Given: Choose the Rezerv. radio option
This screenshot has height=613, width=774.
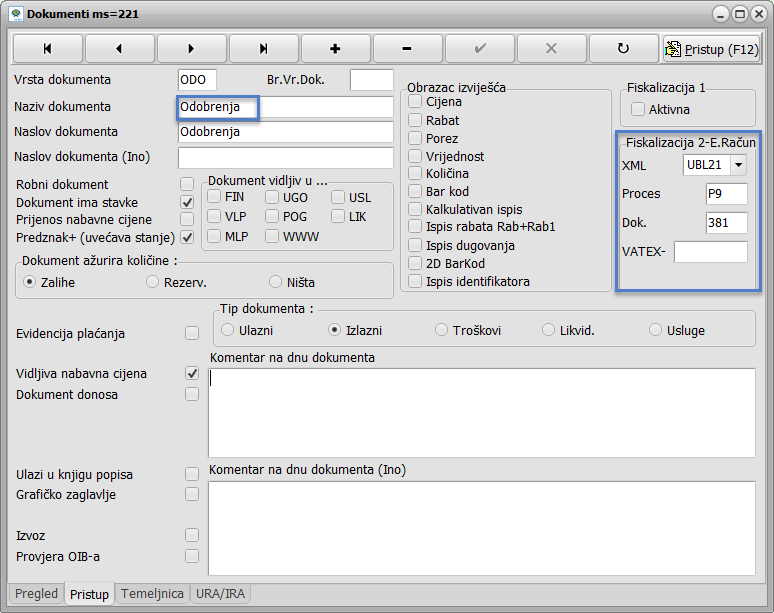Looking at the screenshot, I should point(153,282).
